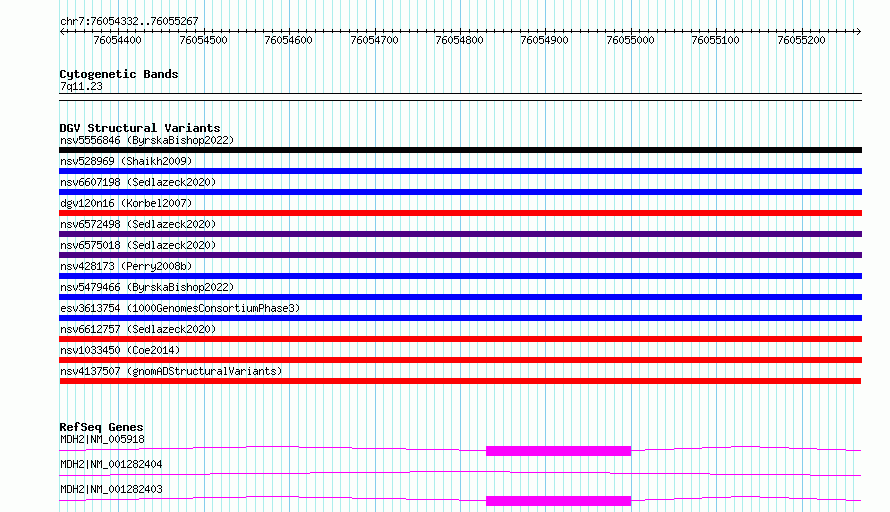
Task: Open nsv6607198 (Sedlazeck2020) variant label
Action: [x=138, y=182]
